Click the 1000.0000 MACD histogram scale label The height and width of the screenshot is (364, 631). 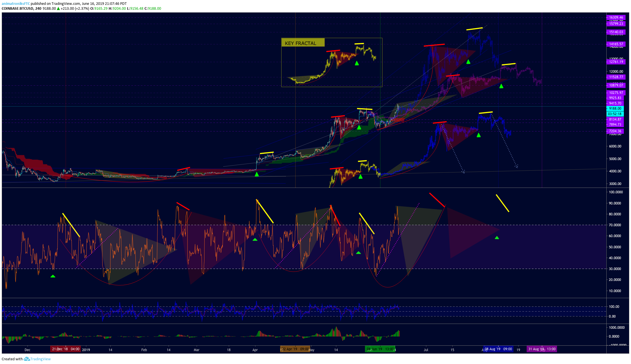[617, 328]
